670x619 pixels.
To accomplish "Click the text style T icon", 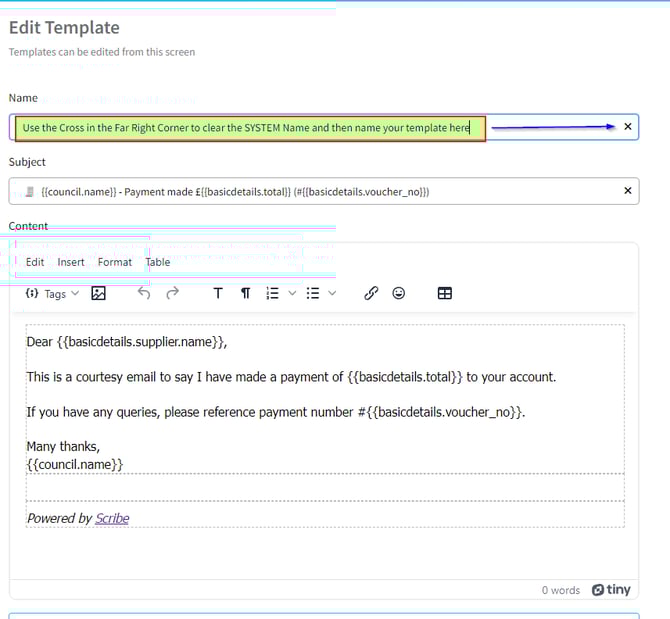I will [218, 294].
